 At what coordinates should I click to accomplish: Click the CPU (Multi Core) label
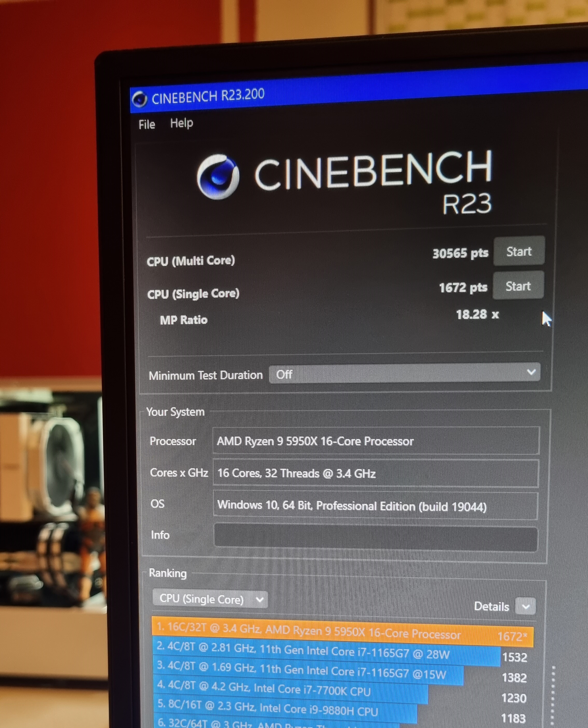click(x=191, y=261)
